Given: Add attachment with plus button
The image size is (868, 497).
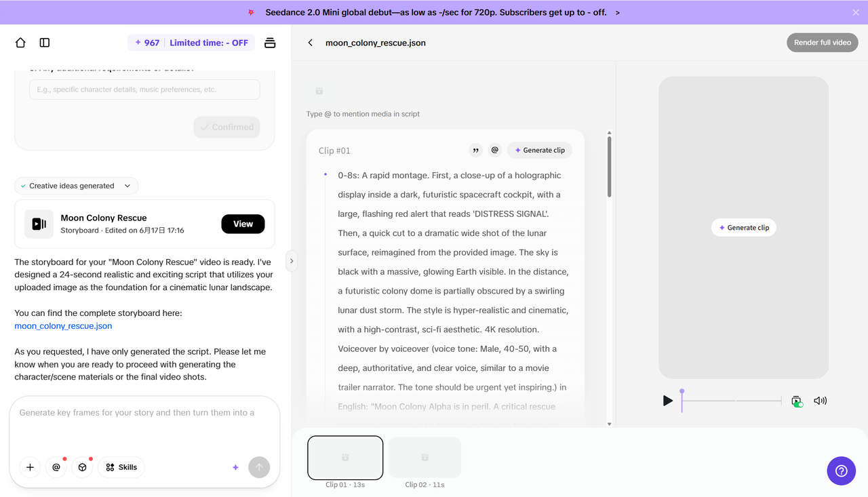Looking at the screenshot, I should [x=30, y=467].
